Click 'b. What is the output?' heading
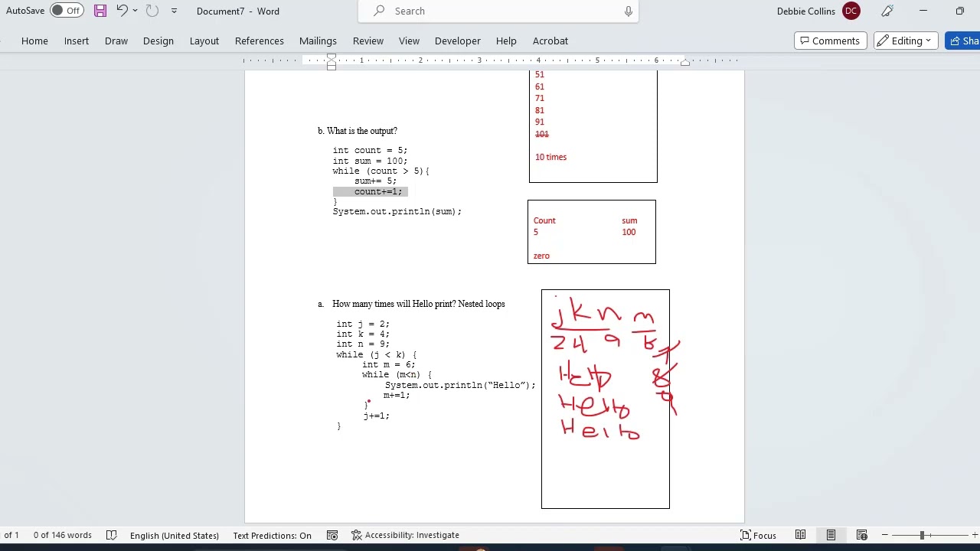This screenshot has height=551, width=980. point(358,131)
